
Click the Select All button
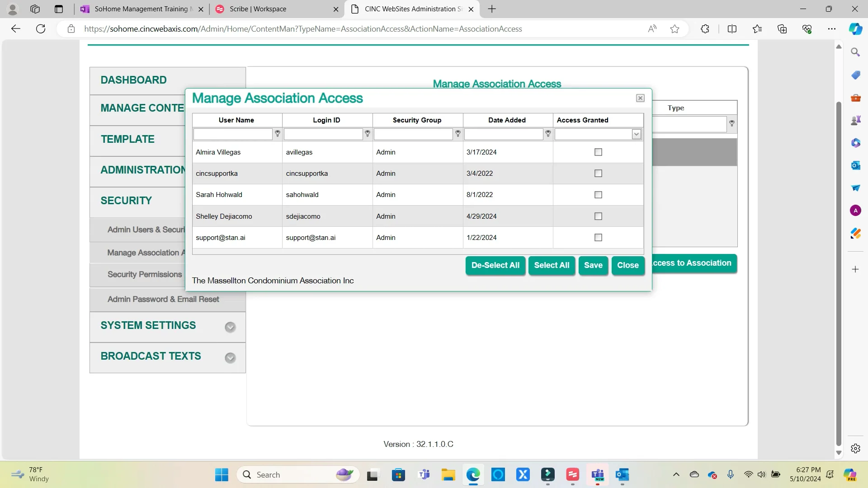click(x=552, y=265)
